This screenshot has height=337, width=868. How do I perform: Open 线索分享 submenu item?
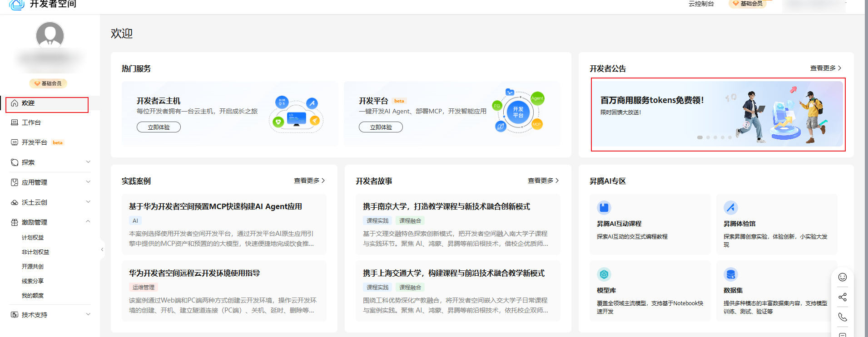33,281
